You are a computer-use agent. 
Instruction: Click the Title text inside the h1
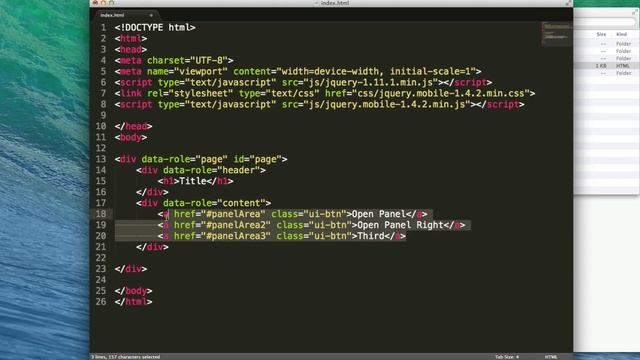(193, 181)
